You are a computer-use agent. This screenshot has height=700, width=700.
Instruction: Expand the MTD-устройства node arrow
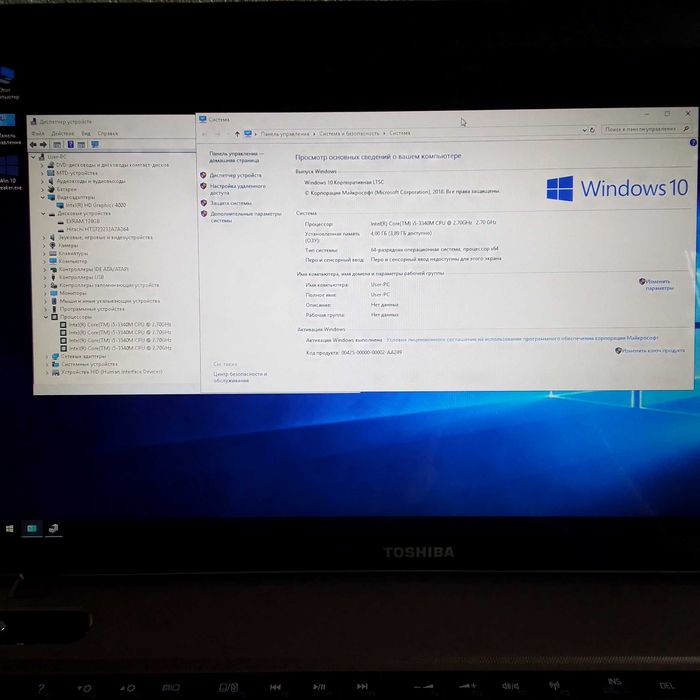click(x=42, y=173)
